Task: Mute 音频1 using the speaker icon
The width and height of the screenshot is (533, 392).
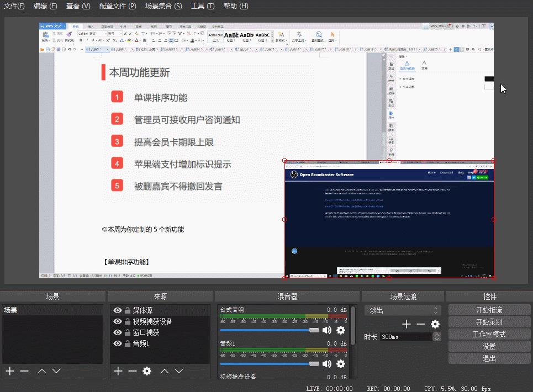Action: tap(328, 363)
